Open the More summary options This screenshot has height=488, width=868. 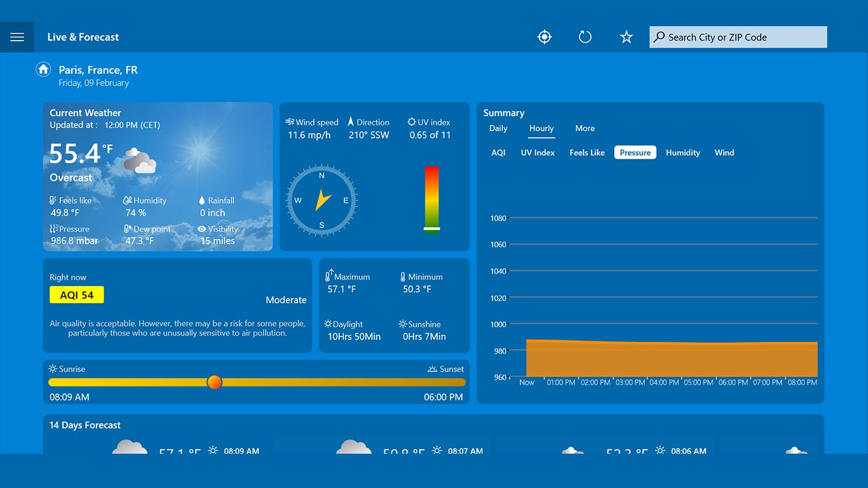[x=585, y=128]
